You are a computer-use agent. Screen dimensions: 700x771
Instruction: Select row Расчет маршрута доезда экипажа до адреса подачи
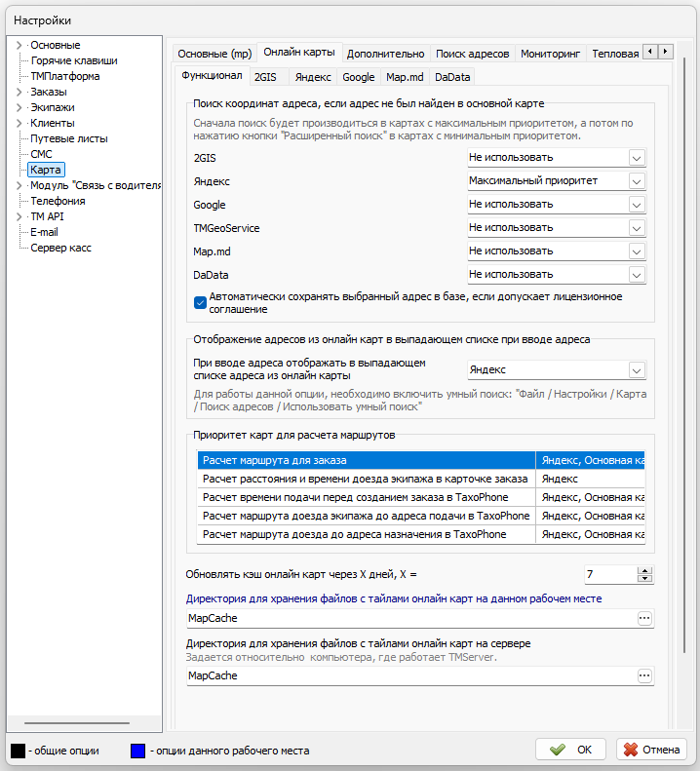point(420,516)
